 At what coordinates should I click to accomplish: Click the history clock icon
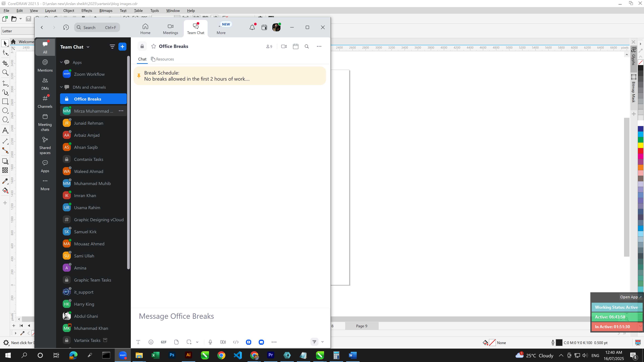66,27
